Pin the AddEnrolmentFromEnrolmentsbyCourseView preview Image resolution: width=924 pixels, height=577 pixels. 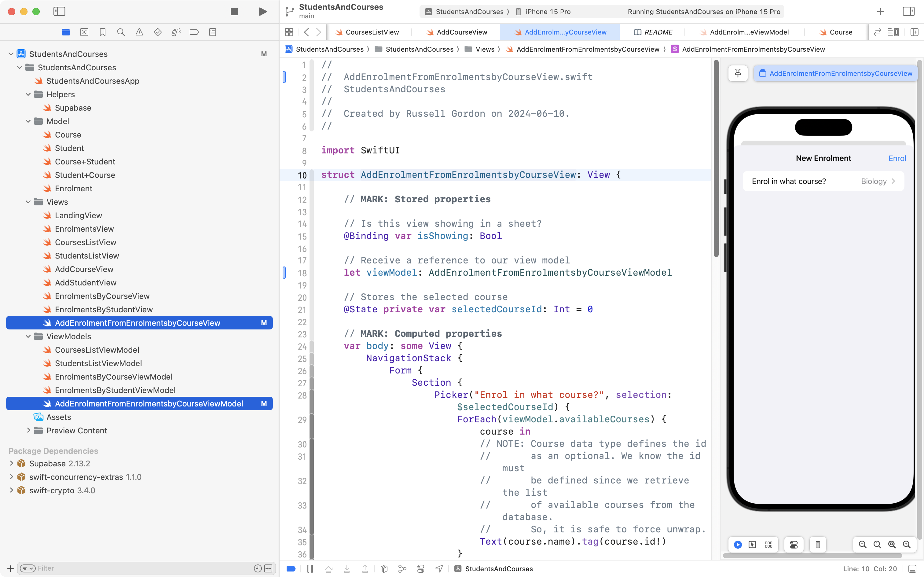coord(738,73)
